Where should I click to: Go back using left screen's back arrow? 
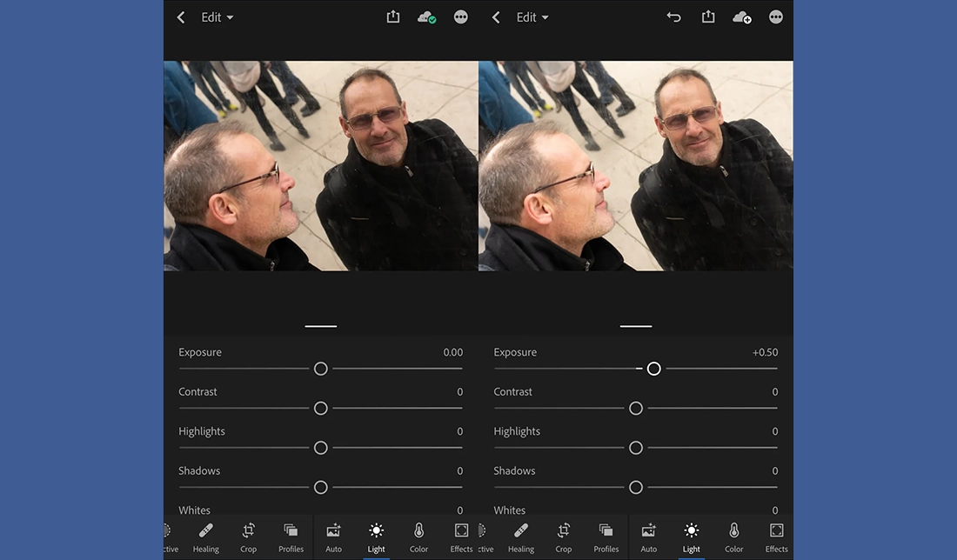(181, 17)
